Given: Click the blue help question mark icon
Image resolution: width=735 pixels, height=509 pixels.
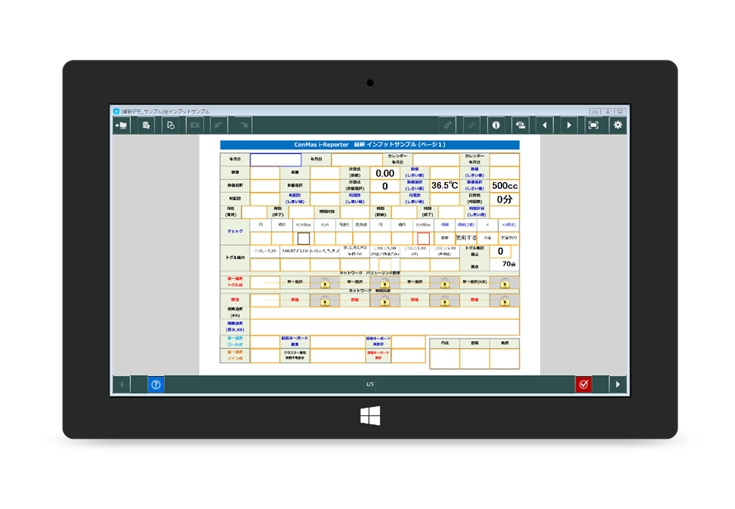Looking at the screenshot, I should click(x=155, y=384).
